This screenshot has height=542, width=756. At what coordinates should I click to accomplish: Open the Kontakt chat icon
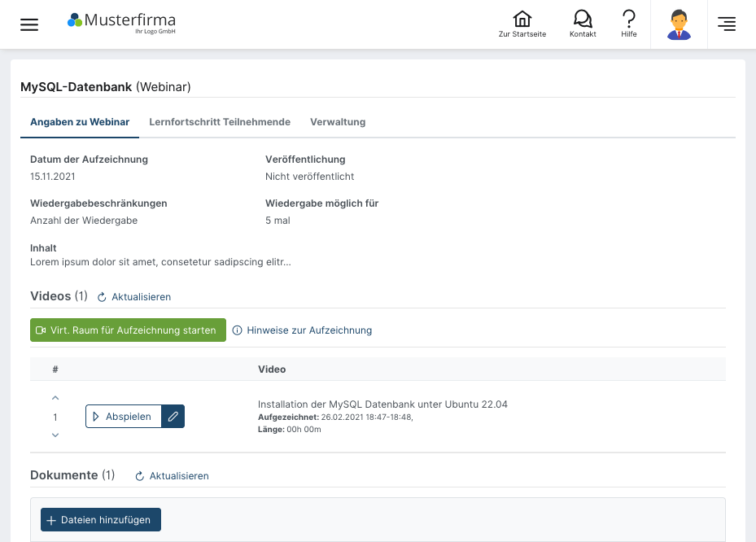coord(583,24)
